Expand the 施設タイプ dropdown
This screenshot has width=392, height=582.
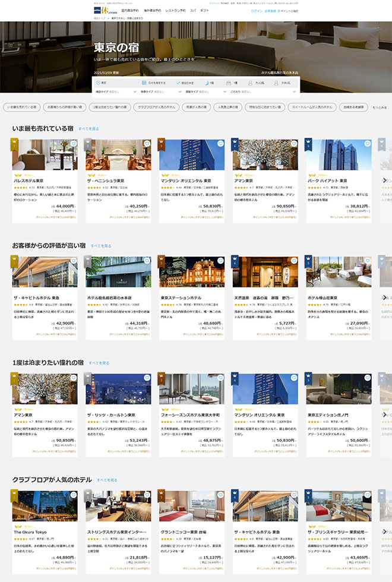[x=116, y=91]
